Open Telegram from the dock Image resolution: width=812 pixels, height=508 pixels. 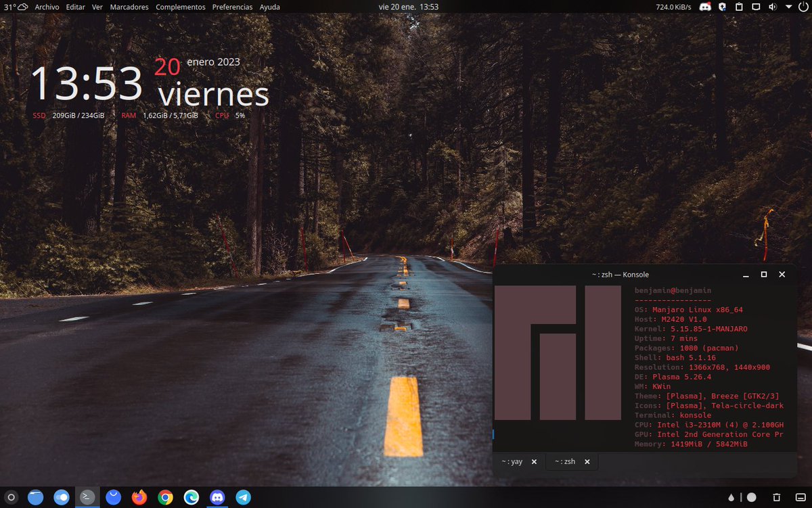click(x=243, y=497)
